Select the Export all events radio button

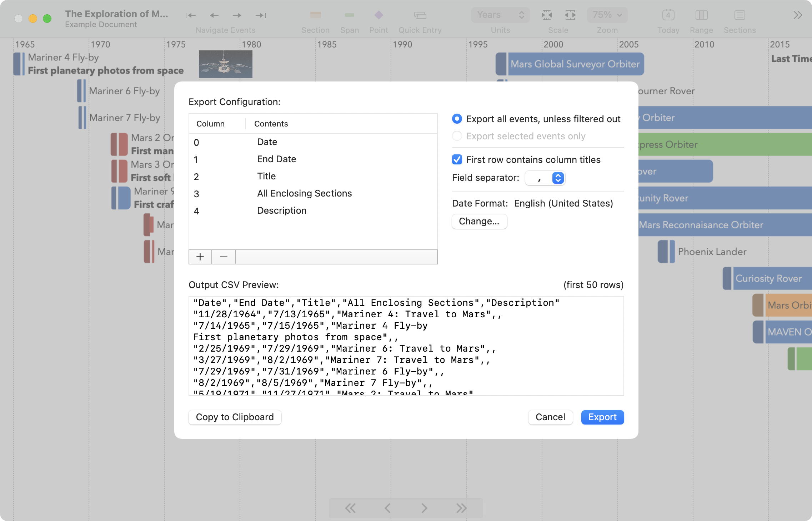pos(457,119)
